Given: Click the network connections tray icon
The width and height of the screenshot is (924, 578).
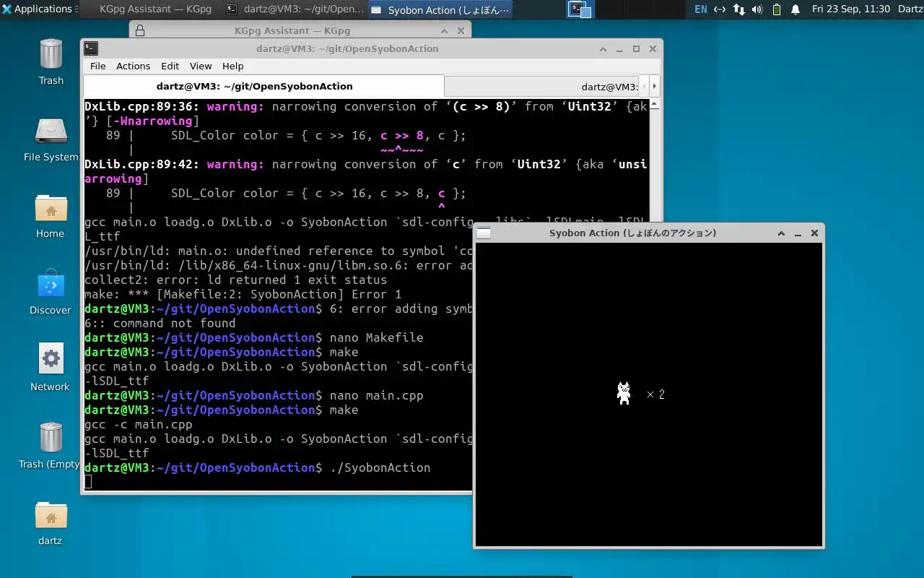Looking at the screenshot, I should point(720,9).
